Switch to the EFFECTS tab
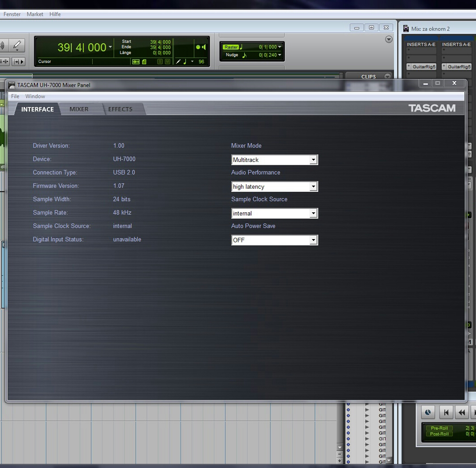The width and height of the screenshot is (476, 468). point(120,109)
